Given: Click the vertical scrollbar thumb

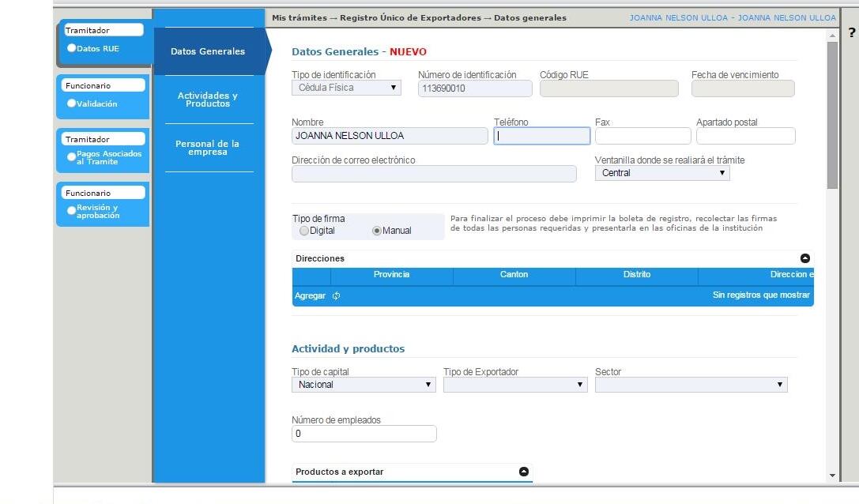Looking at the screenshot, I should click(832, 115).
